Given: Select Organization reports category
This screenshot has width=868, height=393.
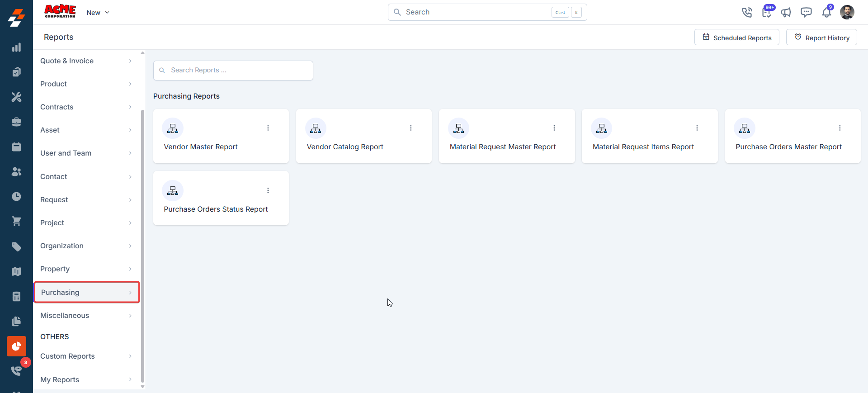Looking at the screenshot, I should point(86,246).
